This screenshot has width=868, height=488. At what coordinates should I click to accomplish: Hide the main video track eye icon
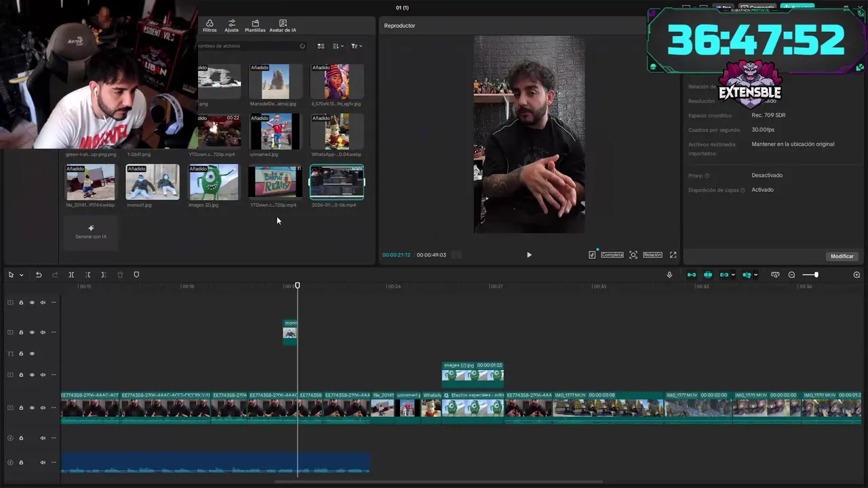(32, 408)
